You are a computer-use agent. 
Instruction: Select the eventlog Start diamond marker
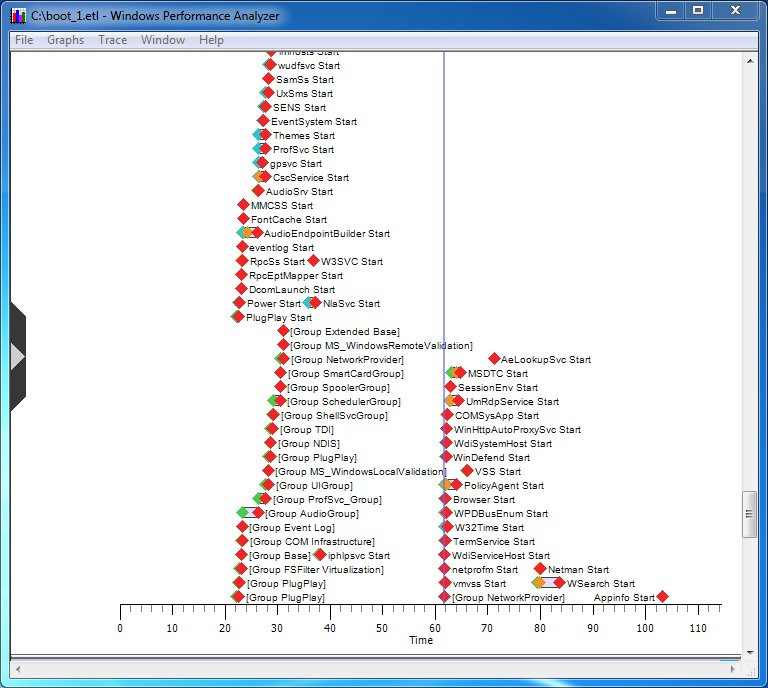click(242, 247)
